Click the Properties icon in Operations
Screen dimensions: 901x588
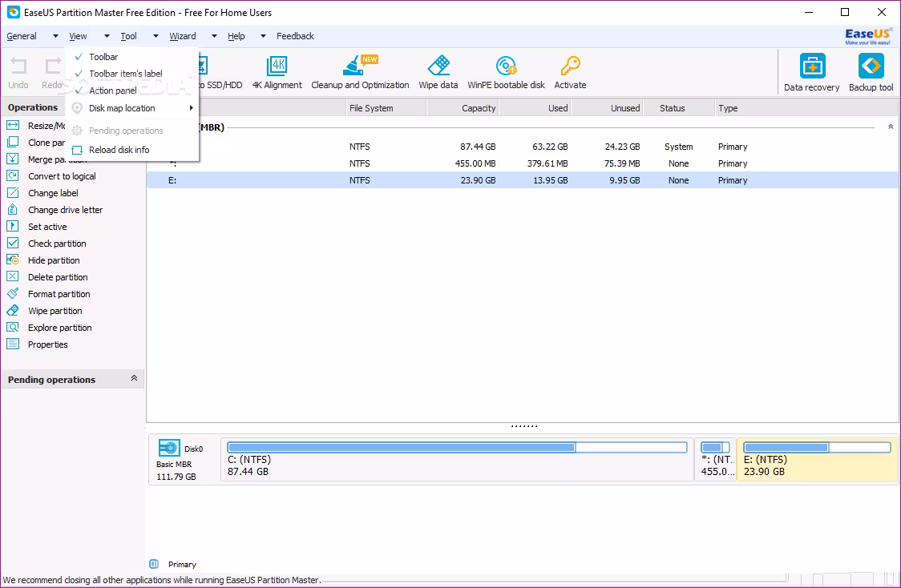13,344
